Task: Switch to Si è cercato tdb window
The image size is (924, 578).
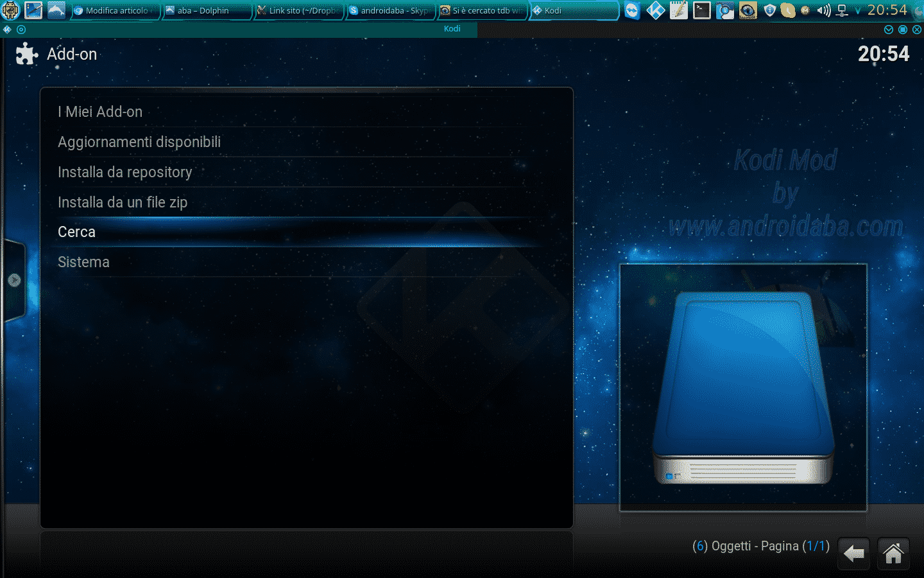Action: tap(481, 11)
